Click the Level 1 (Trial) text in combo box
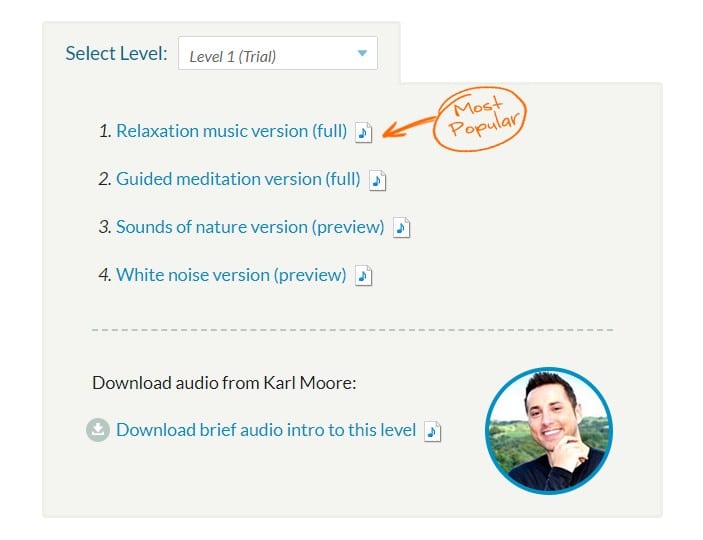The width and height of the screenshot is (703, 540). tap(232, 57)
